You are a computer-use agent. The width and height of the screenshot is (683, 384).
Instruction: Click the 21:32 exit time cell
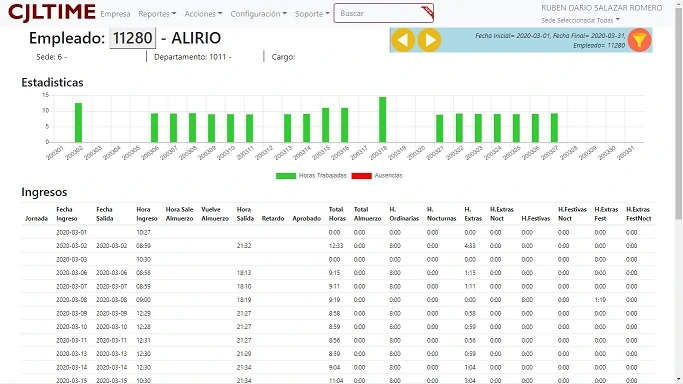click(x=244, y=246)
